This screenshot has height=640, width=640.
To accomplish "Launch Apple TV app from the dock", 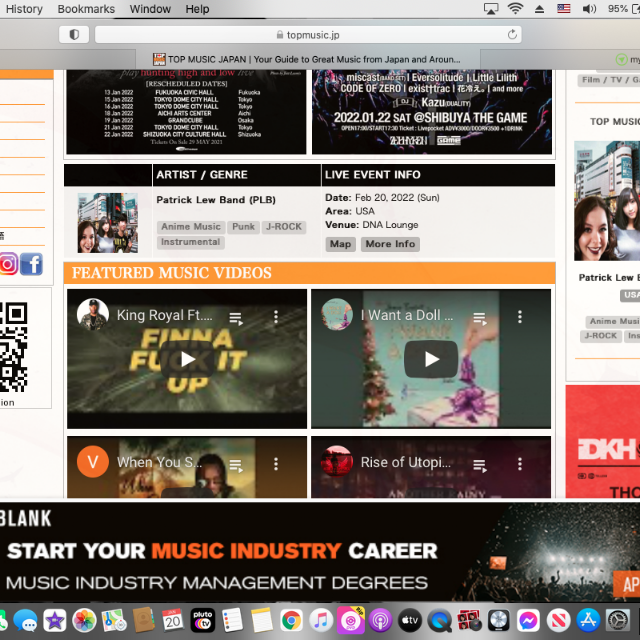I will [x=409, y=620].
